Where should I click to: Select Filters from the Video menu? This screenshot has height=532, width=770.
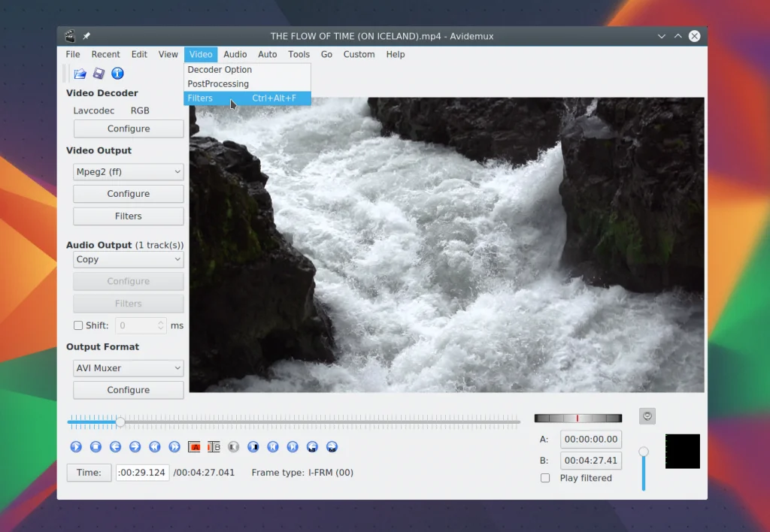tap(201, 98)
